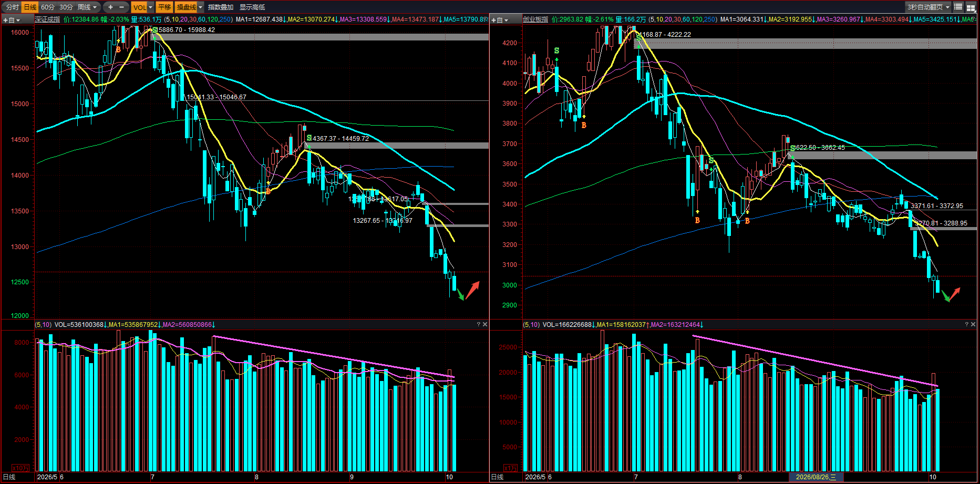Open the list view layout icon
Viewport: 980px width, 484px height.
point(958,7)
